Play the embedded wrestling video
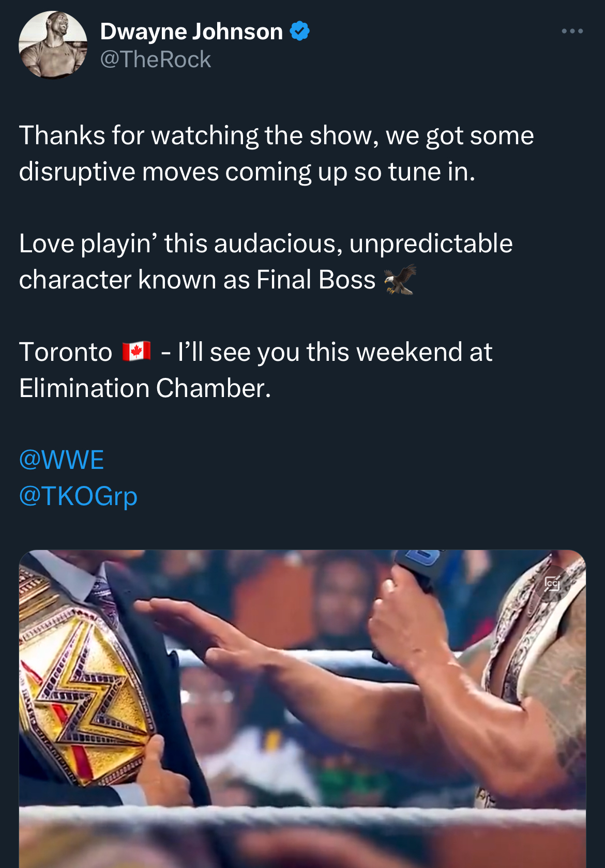This screenshot has width=605, height=868. (303, 708)
